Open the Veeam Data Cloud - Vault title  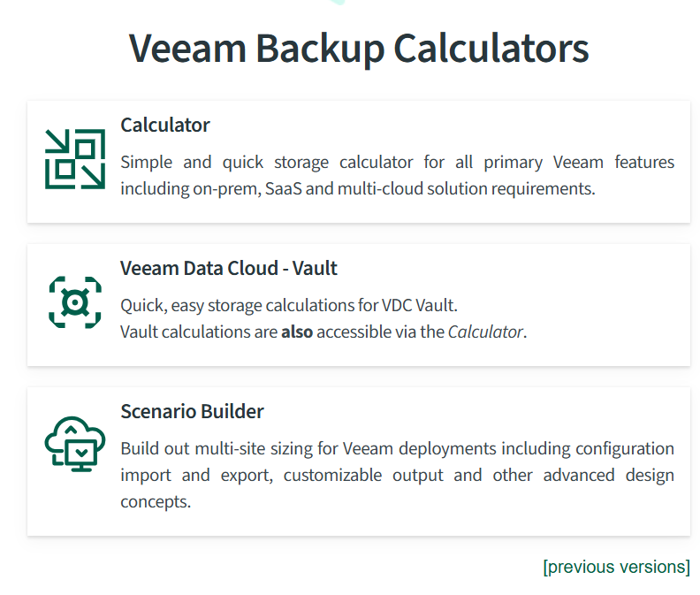(229, 268)
